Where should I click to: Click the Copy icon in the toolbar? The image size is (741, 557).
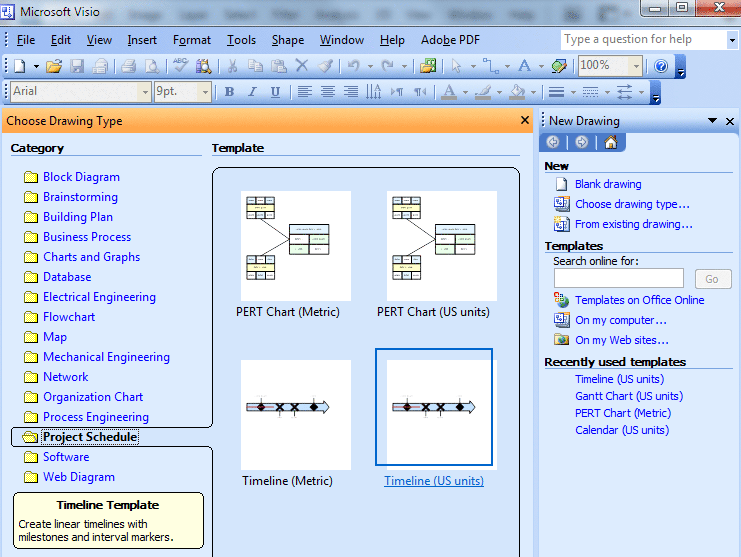click(255, 66)
